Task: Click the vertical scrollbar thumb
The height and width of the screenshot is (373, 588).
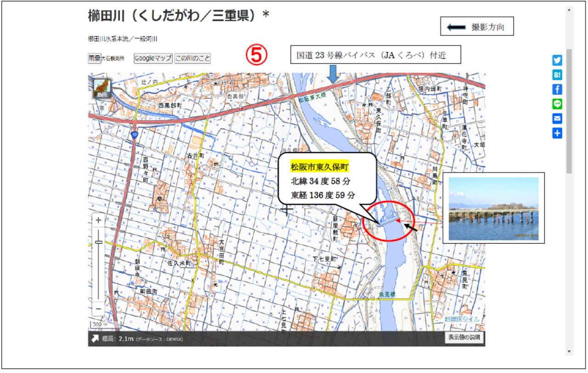Action: click(569, 111)
